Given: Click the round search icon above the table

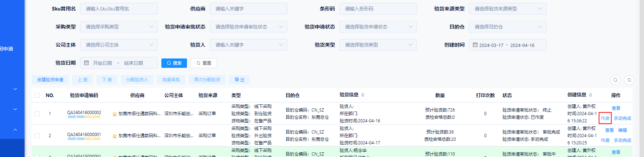Looking at the screenshot, I should click(x=615, y=80).
